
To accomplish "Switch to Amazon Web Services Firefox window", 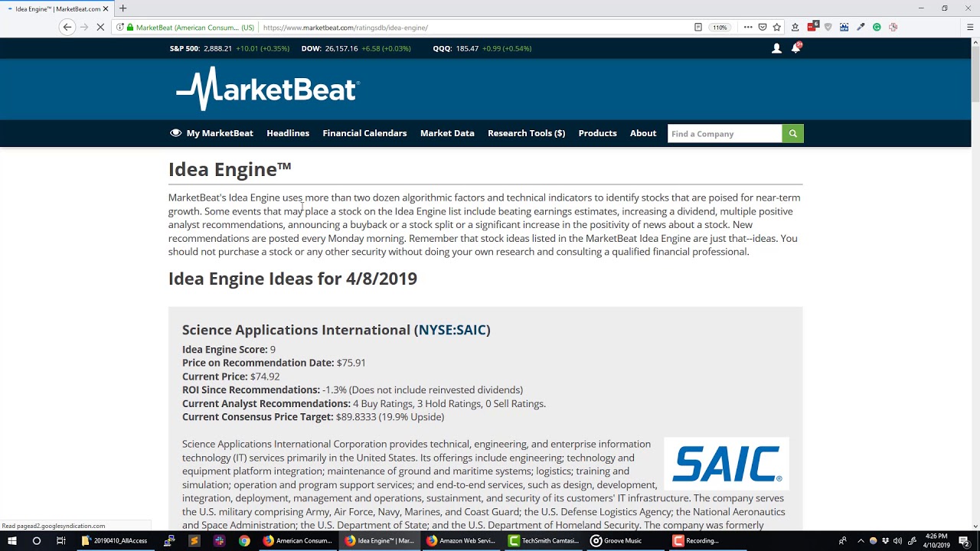I will click(461, 540).
